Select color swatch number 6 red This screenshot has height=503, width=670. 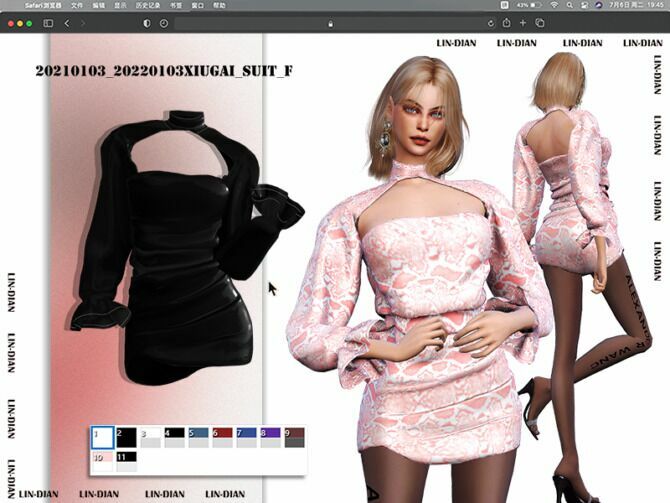[222, 438]
